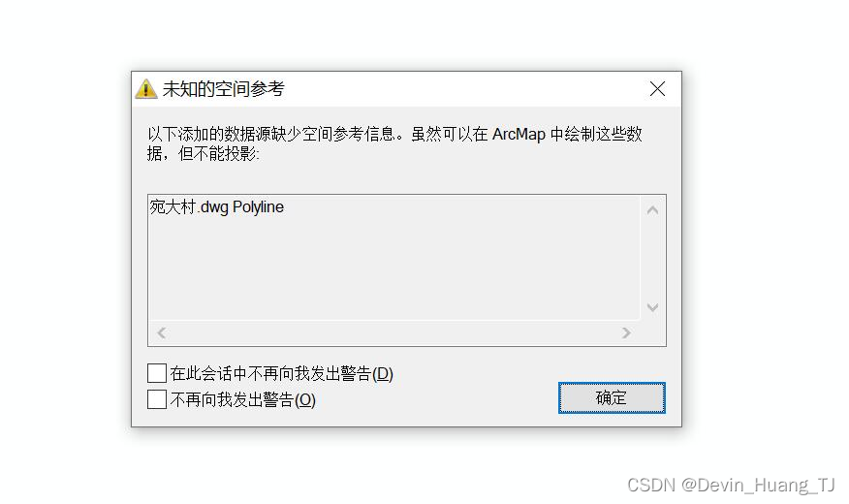Click the 在此会话中不再向我发出警告 label text
Screen dimensions: 849x504
pyautogui.click(x=270, y=373)
